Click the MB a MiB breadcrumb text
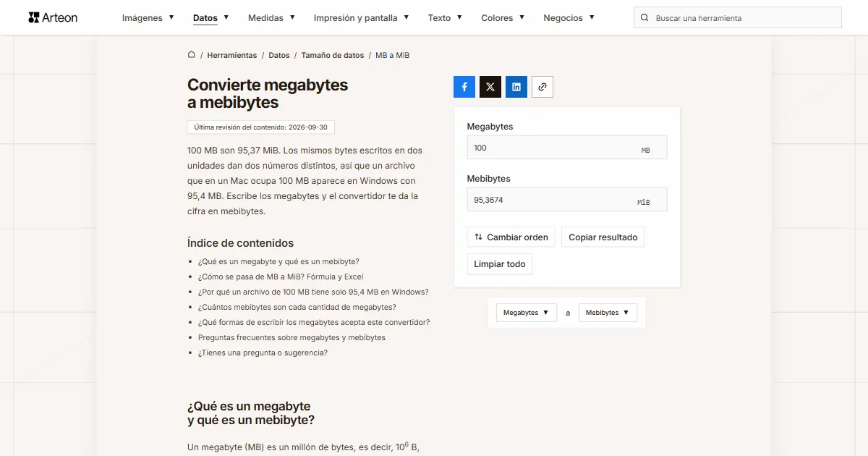This screenshot has height=456, width=868. pyautogui.click(x=393, y=55)
